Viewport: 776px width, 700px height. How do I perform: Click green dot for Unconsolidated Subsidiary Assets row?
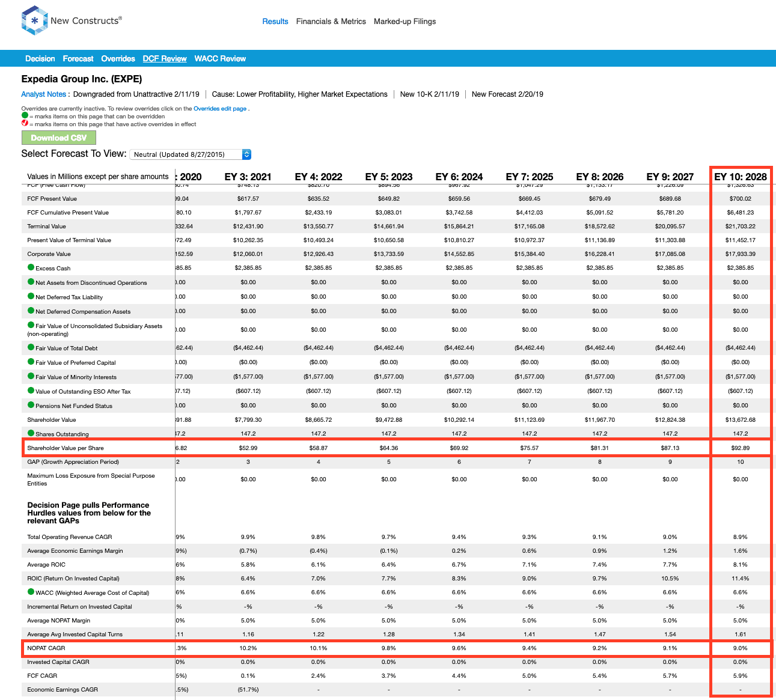(31, 325)
